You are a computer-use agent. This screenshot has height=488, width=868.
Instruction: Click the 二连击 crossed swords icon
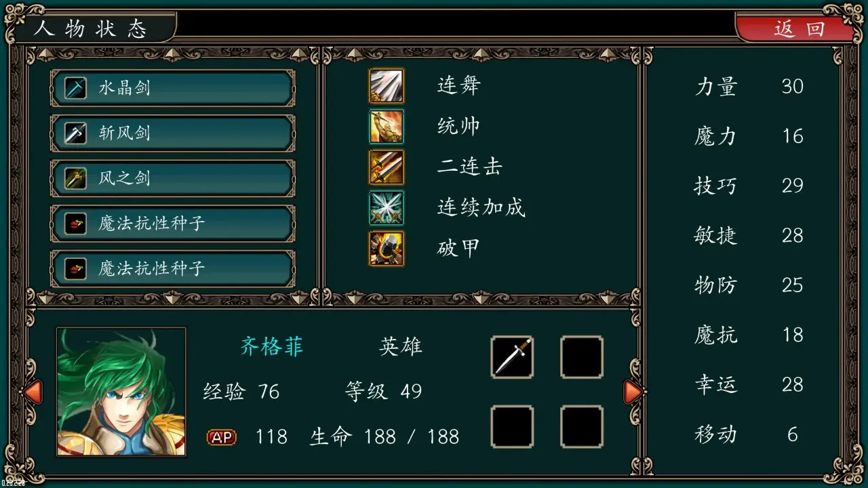[387, 167]
